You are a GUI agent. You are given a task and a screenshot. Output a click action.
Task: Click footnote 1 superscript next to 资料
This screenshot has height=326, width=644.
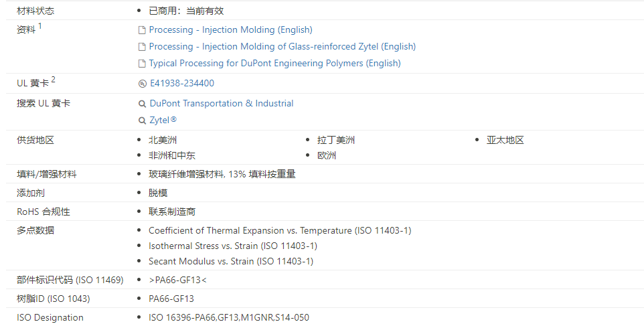pos(40,26)
